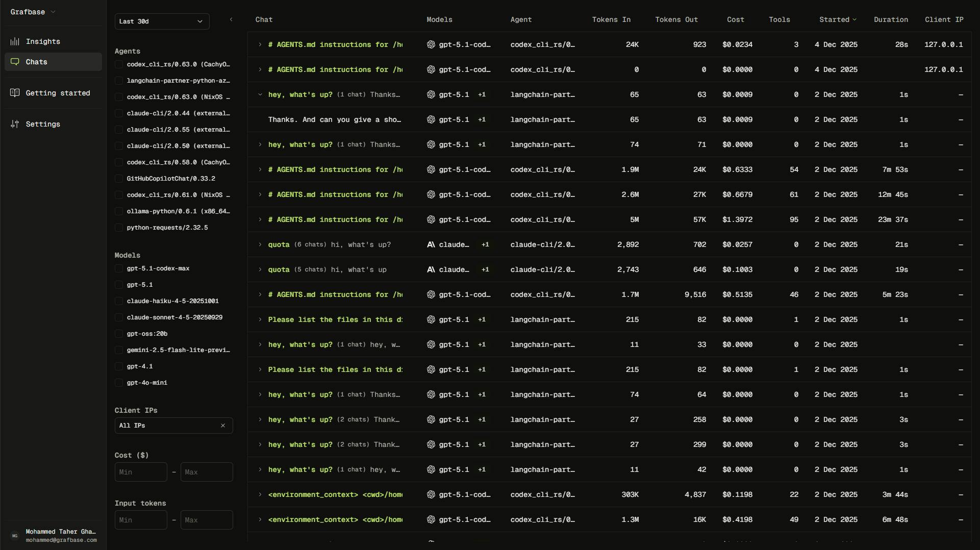980x550 pixels.
Task: Click the sort arrow next to Started
Action: coord(855,20)
